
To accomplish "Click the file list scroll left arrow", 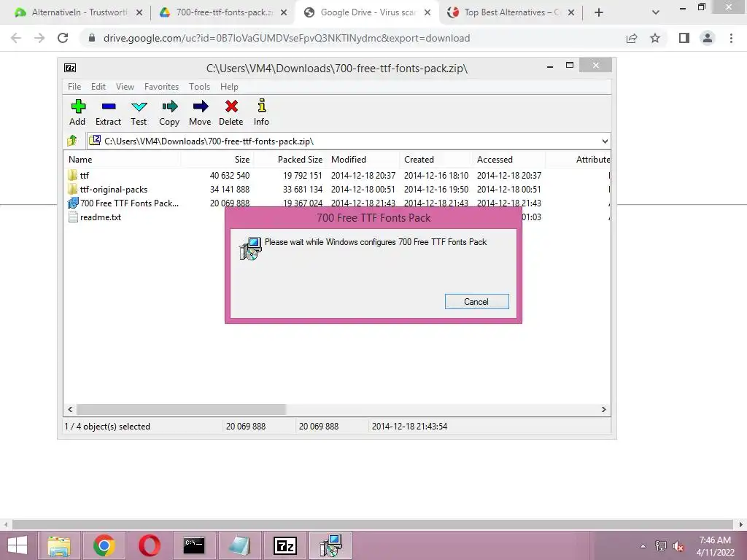I will pos(71,410).
